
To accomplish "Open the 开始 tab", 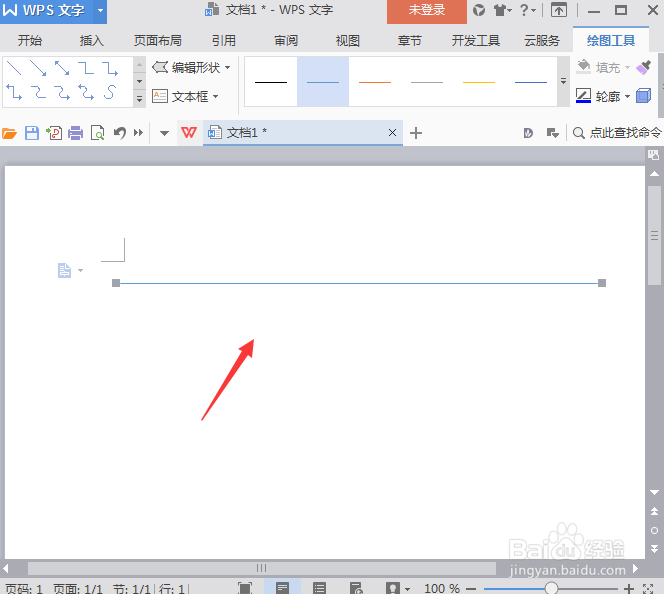I will click(30, 41).
